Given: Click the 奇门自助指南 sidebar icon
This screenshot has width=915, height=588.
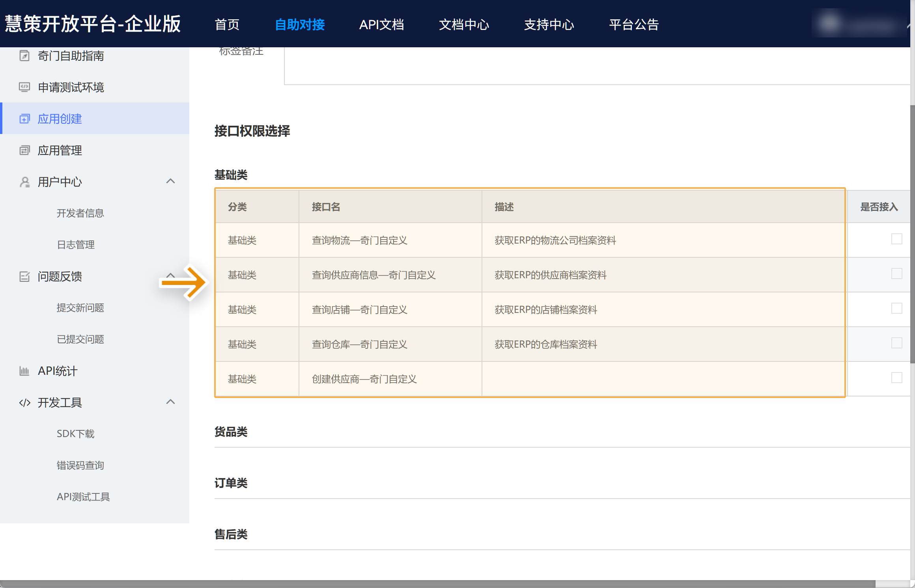Looking at the screenshot, I should 24,56.
